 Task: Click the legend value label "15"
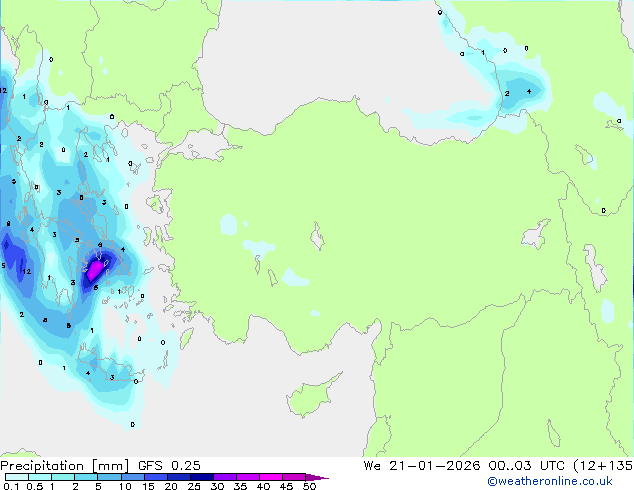point(148,486)
